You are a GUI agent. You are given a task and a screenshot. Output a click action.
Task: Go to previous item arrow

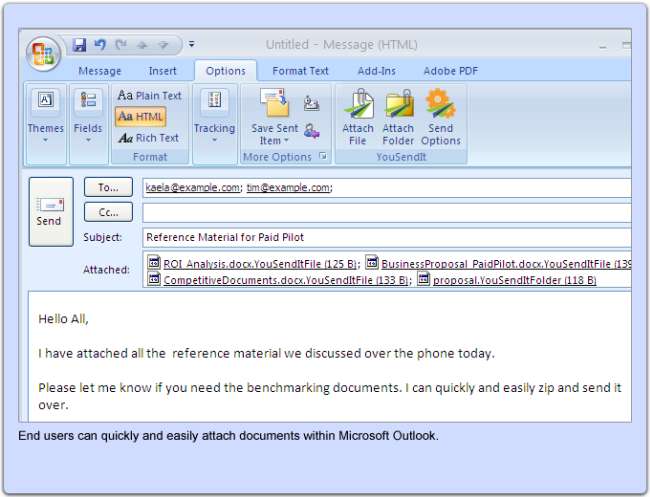(142, 45)
